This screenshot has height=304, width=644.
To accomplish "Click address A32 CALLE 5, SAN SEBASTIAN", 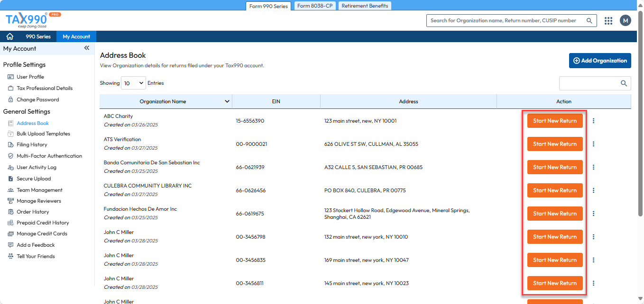I will [x=373, y=167].
